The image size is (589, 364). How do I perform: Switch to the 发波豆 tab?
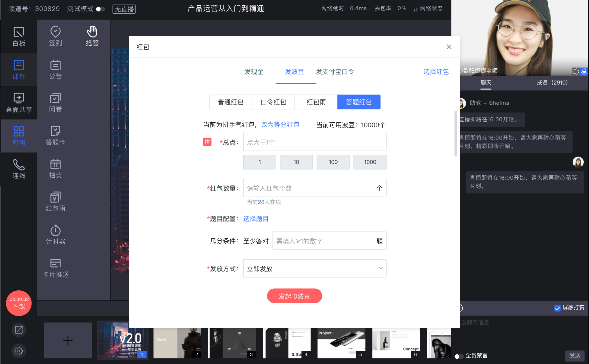pyautogui.click(x=294, y=72)
